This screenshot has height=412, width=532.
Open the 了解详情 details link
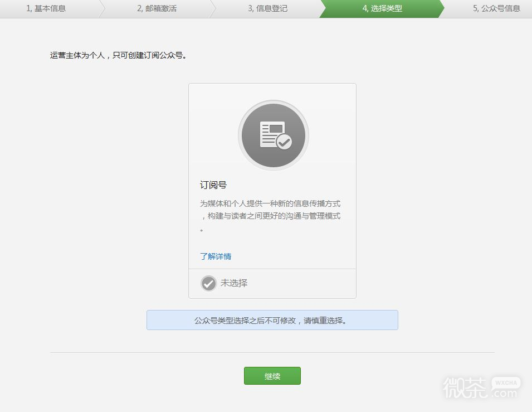click(x=216, y=256)
